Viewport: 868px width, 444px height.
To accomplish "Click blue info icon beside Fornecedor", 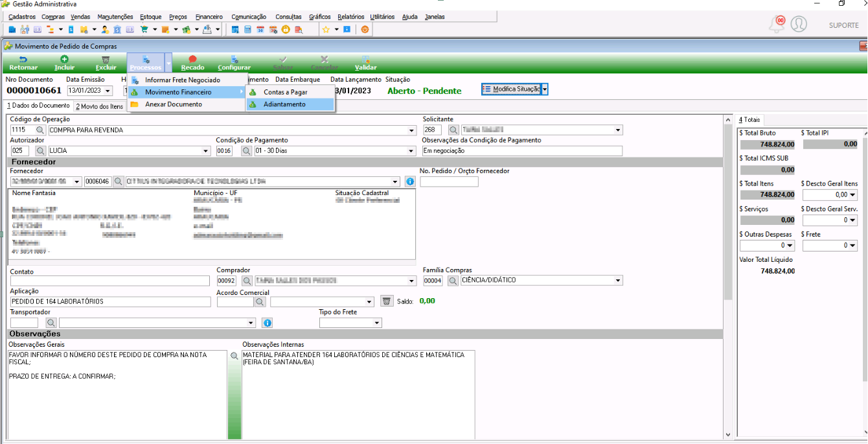I will (410, 181).
